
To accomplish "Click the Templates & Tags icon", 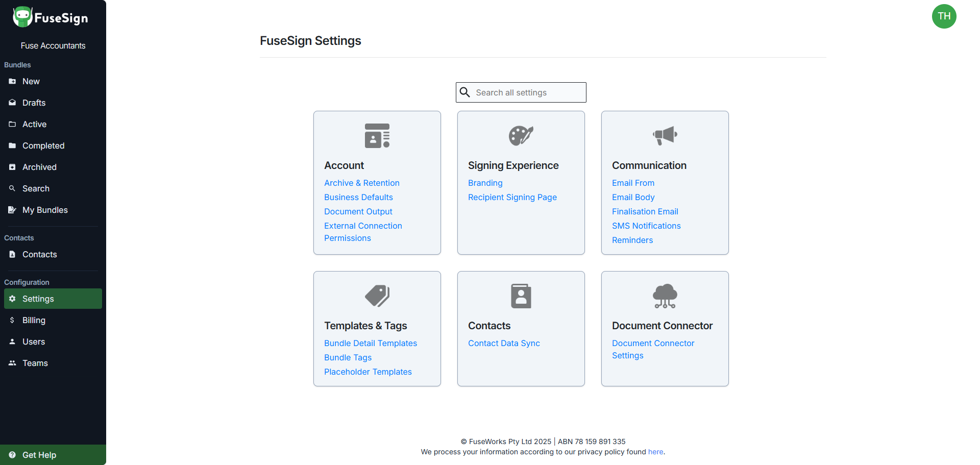I will click(x=377, y=296).
